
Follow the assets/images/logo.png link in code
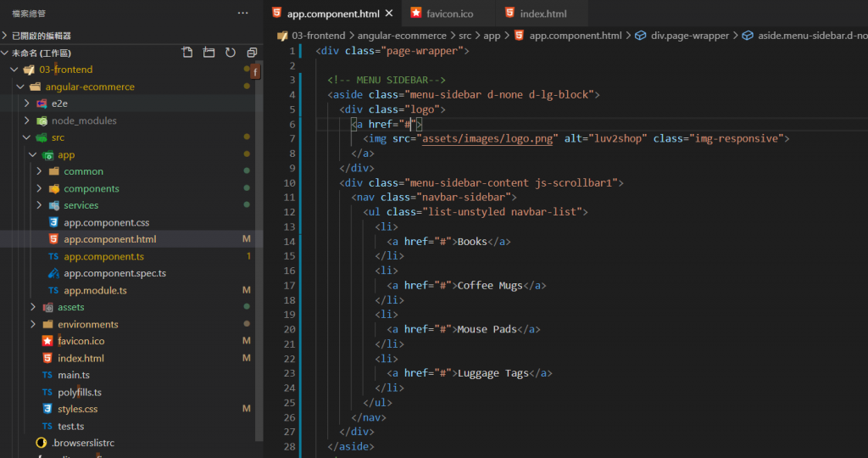[x=487, y=138]
